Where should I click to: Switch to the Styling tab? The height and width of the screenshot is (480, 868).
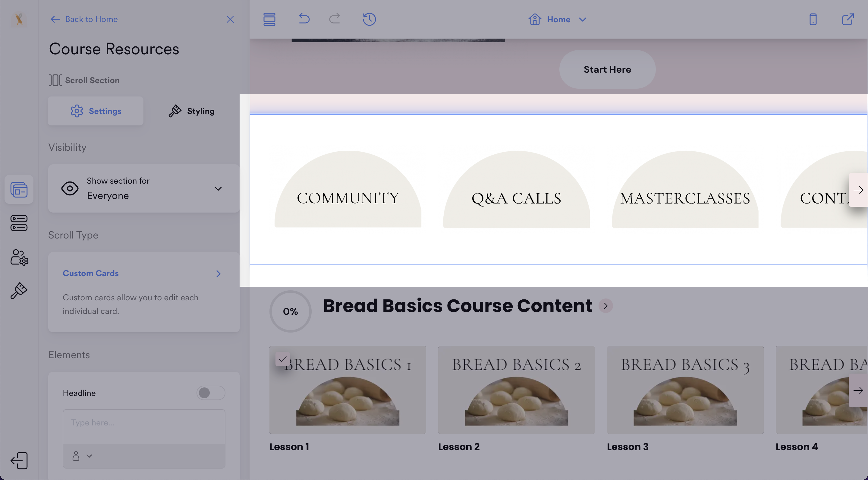tap(191, 111)
